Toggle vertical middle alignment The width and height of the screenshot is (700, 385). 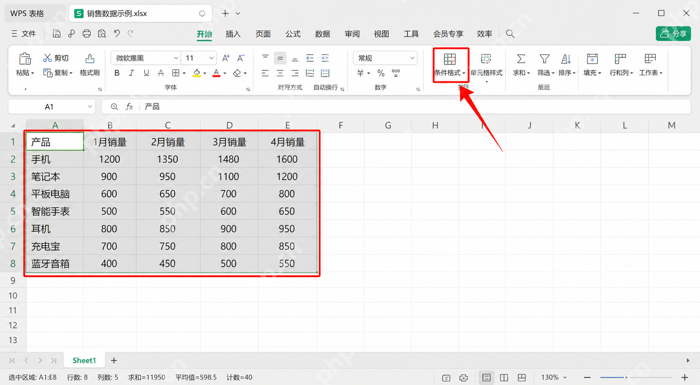[x=280, y=58]
